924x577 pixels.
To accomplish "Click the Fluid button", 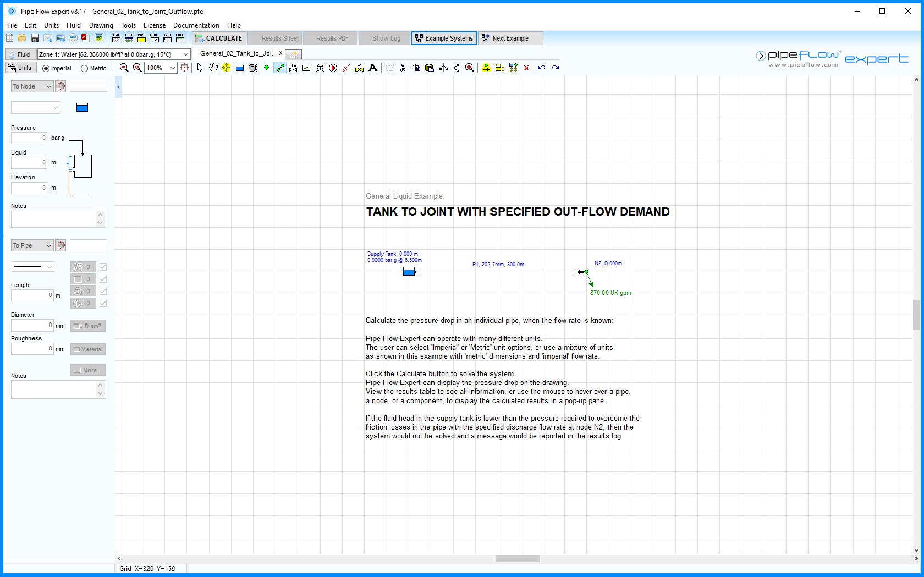I will [20, 54].
